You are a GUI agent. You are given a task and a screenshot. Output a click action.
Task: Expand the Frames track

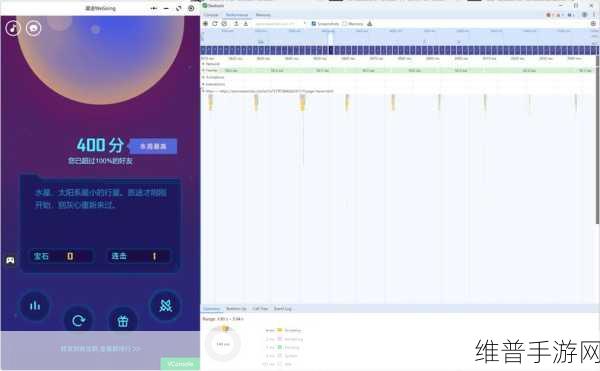pyautogui.click(x=204, y=70)
